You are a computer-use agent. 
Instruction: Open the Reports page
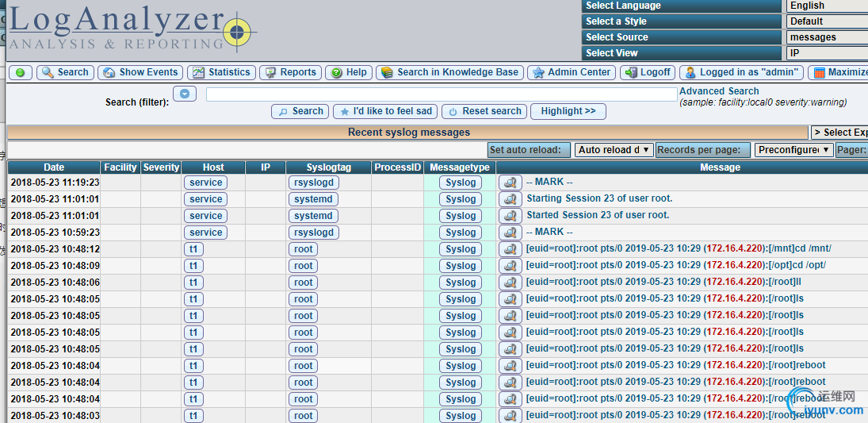[x=290, y=73]
